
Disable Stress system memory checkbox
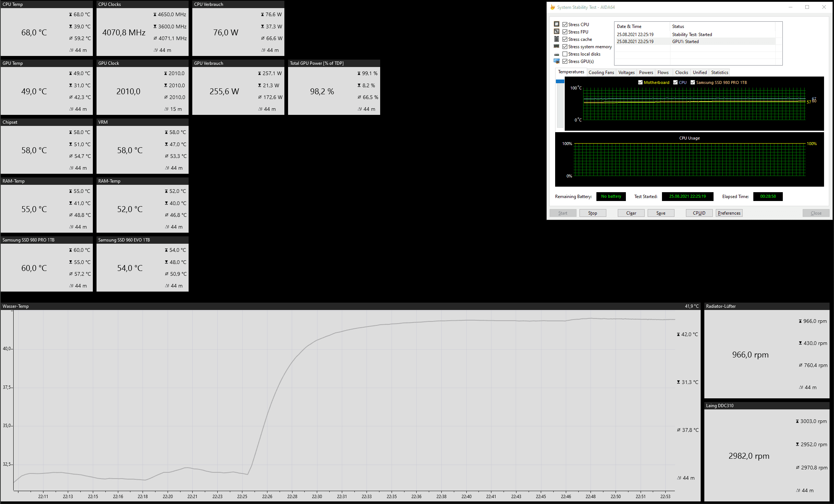565,46
